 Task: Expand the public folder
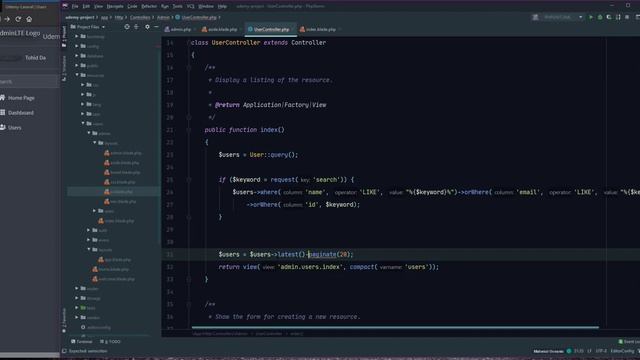coord(76,65)
